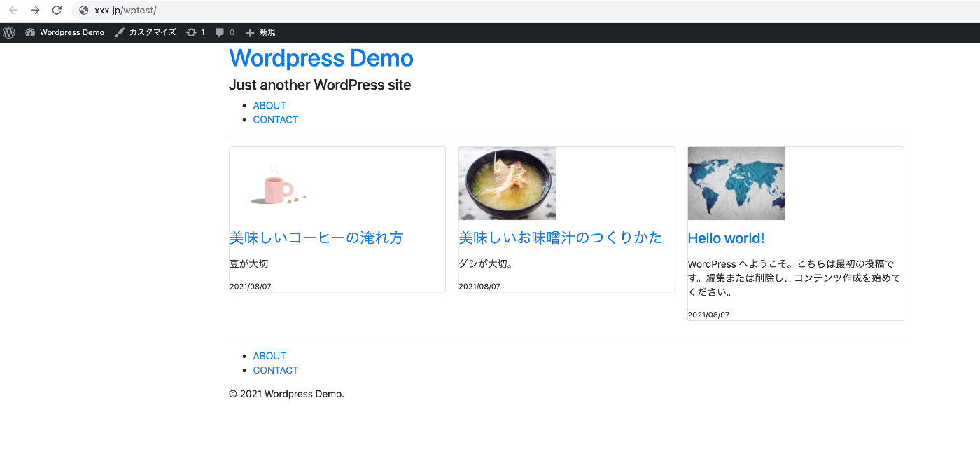980x452 pixels.
Task: Click the excerpt ダシが大切。
Action: (486, 264)
